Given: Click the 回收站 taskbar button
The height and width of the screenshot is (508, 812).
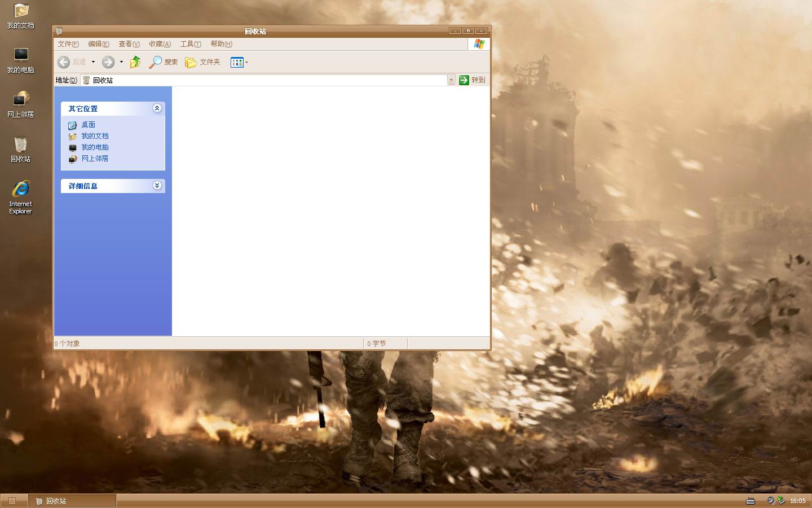Looking at the screenshot, I should [x=73, y=501].
